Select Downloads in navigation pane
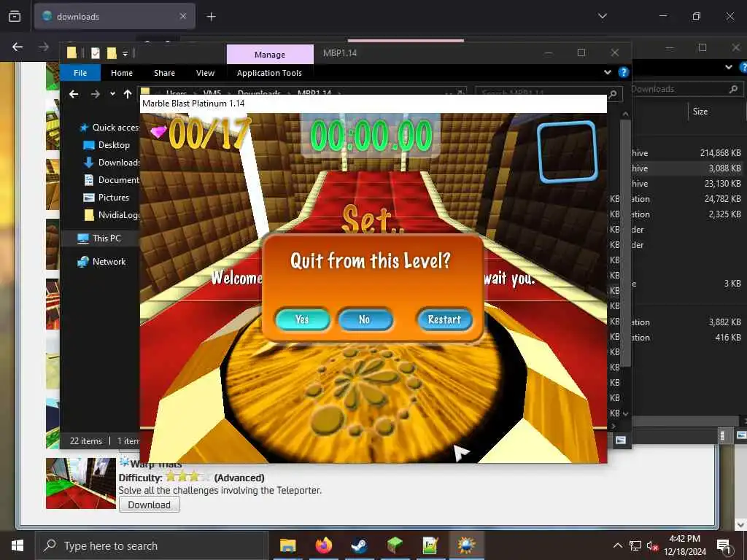The image size is (747, 560). (x=112, y=163)
